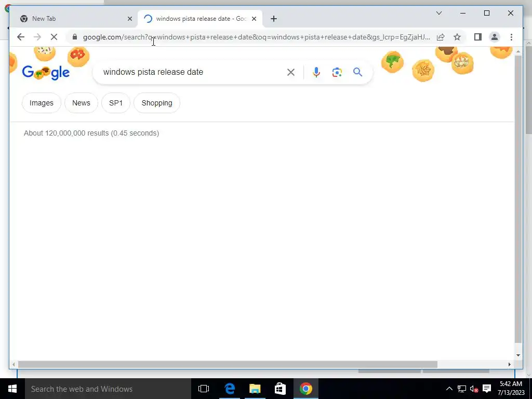Clear the search box text
This screenshot has height=399, width=532.
291,72
